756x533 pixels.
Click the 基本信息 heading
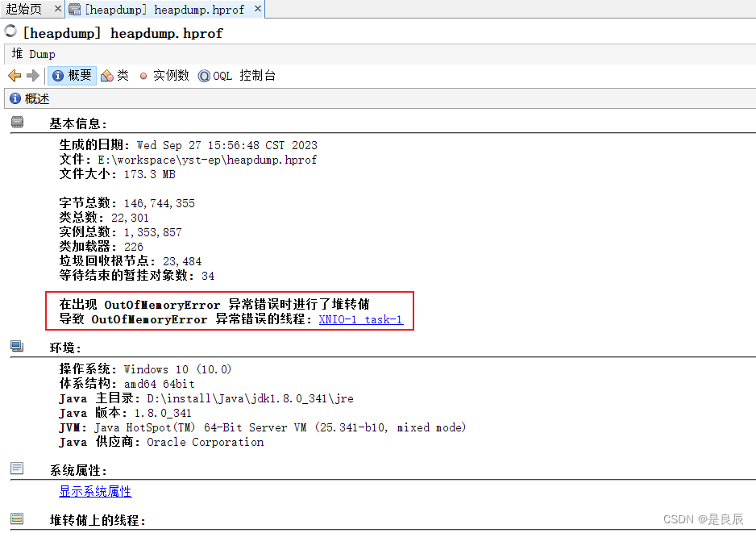(77, 123)
